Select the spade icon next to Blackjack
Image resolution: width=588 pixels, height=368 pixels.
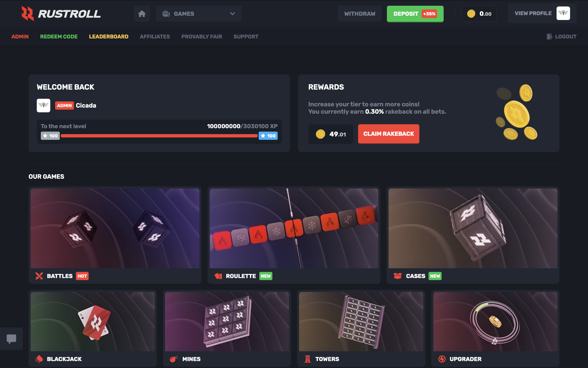(x=39, y=359)
